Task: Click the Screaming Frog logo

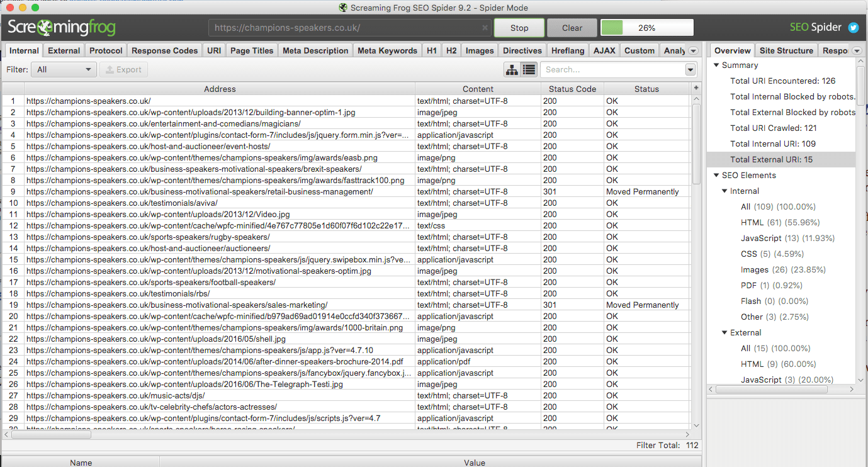Action: pyautogui.click(x=62, y=28)
